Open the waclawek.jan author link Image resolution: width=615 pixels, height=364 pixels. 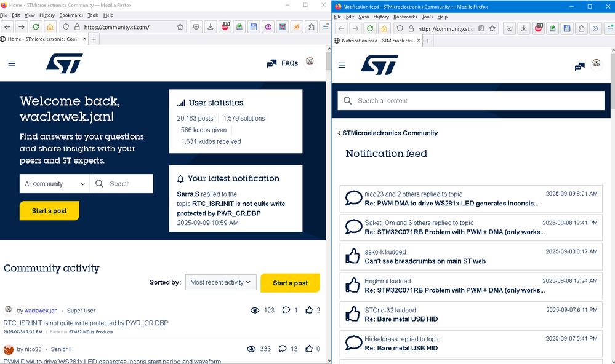pos(41,311)
